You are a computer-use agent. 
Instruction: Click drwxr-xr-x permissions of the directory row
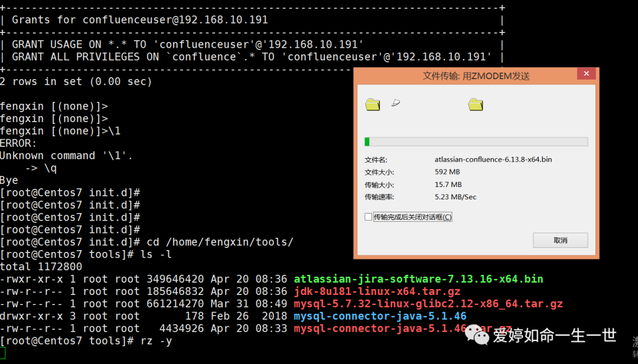tap(31, 316)
